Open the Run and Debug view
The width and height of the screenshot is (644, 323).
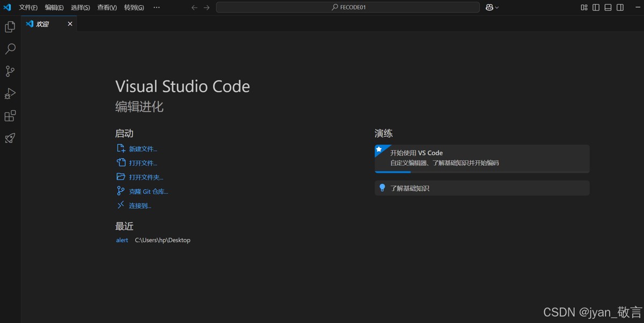10,94
